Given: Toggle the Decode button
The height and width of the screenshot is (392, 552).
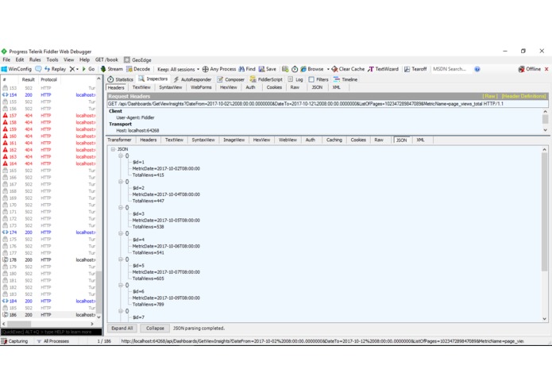Looking at the screenshot, I should click(138, 69).
